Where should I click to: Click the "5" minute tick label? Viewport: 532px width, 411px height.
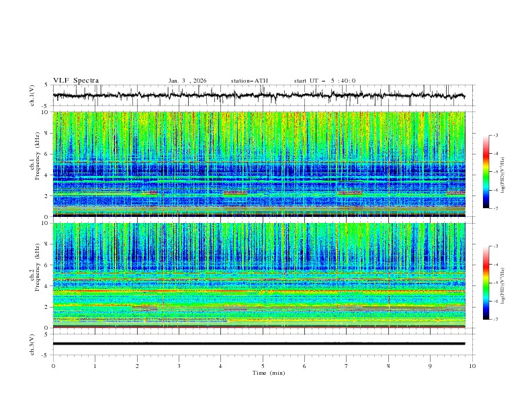263,366
